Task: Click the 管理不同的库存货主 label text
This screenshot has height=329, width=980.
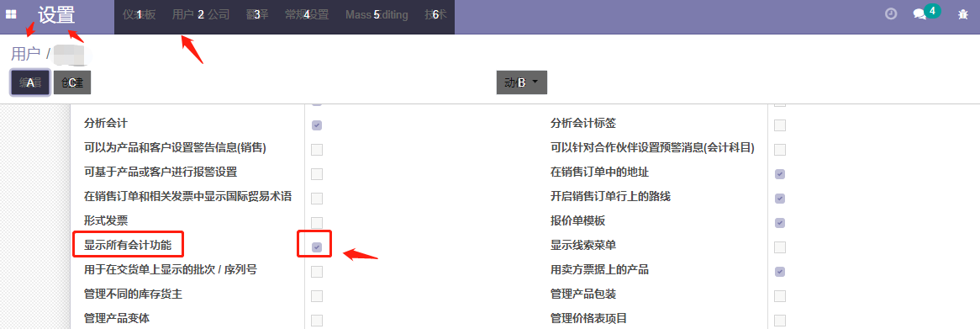Action: (133, 294)
